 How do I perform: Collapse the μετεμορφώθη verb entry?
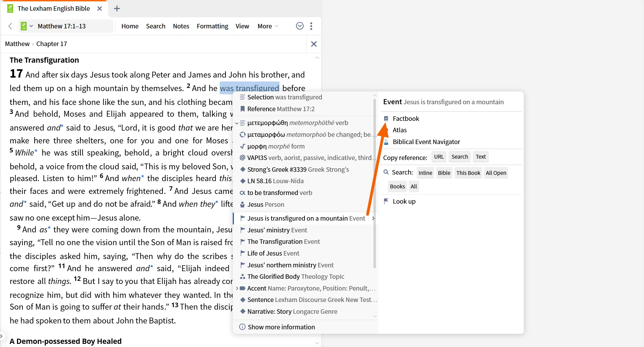tap(237, 123)
